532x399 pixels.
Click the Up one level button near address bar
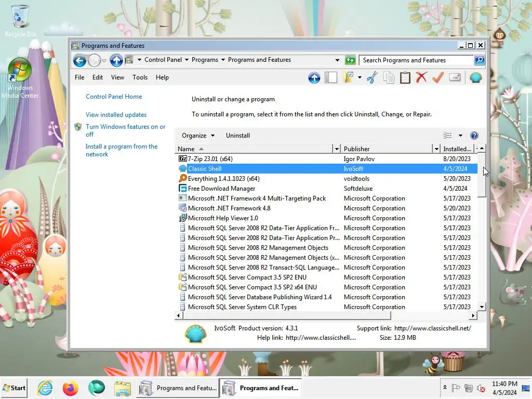coord(116,61)
